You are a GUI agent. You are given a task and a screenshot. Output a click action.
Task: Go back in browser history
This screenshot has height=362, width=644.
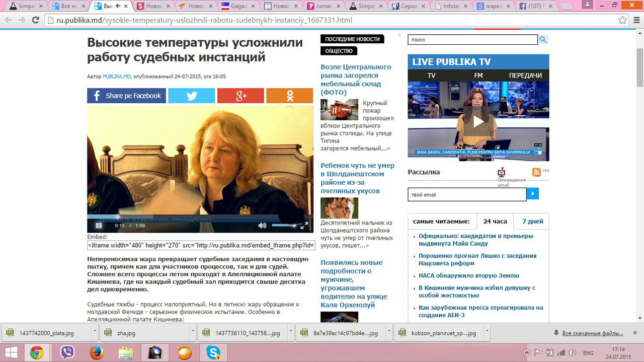[x=8, y=20]
